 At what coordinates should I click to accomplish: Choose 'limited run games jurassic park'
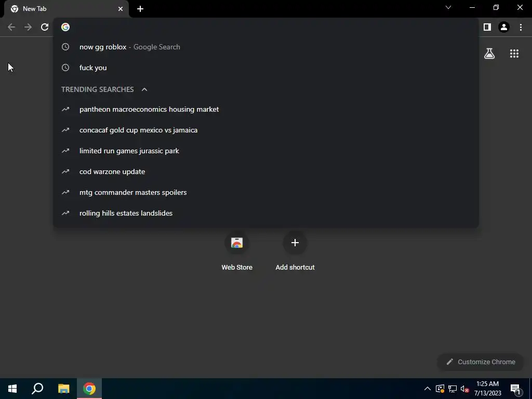266,151
